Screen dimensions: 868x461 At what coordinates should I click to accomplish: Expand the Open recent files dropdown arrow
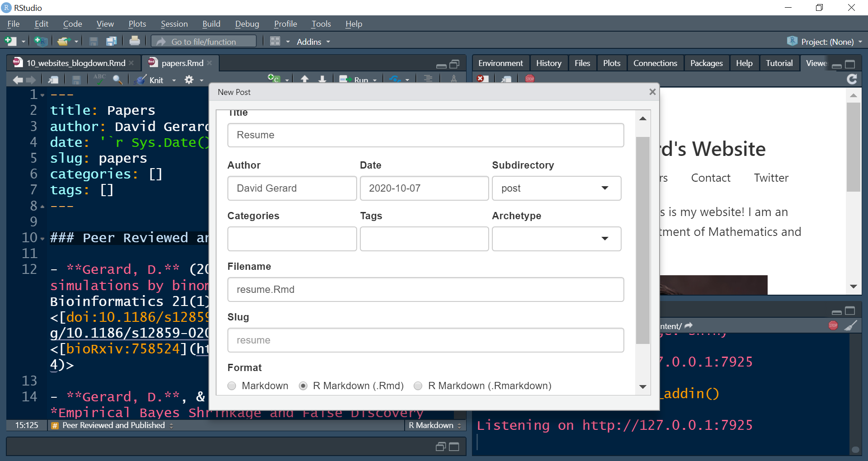coord(76,42)
